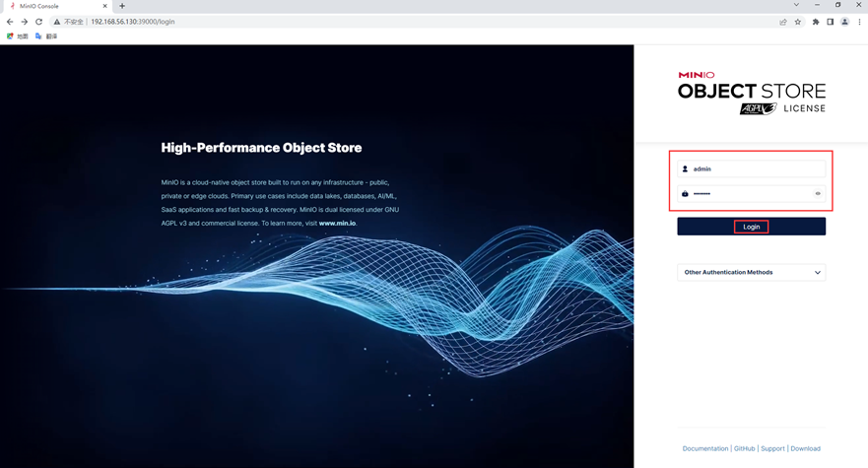The height and width of the screenshot is (468, 868).
Task: Open the browser profile avatar
Action: point(844,22)
